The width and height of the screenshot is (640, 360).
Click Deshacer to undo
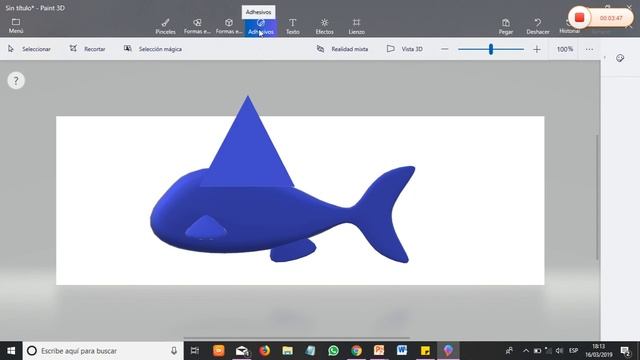pos(538,26)
